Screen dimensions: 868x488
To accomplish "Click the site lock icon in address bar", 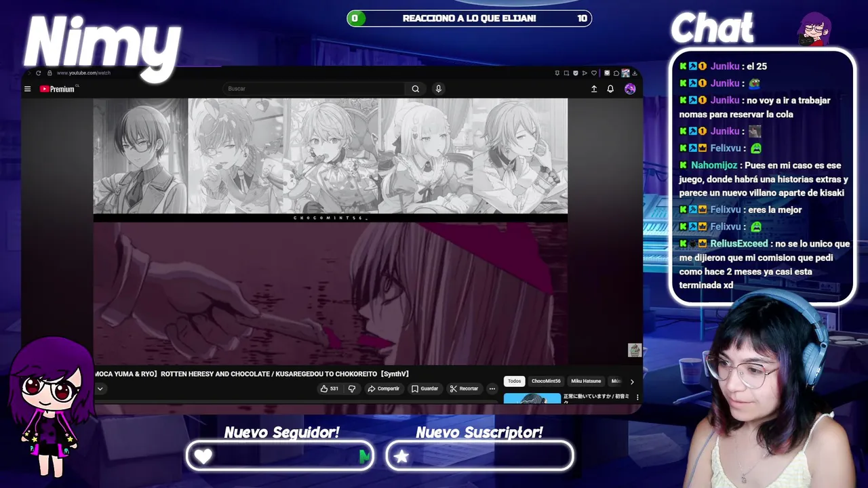I will point(50,73).
